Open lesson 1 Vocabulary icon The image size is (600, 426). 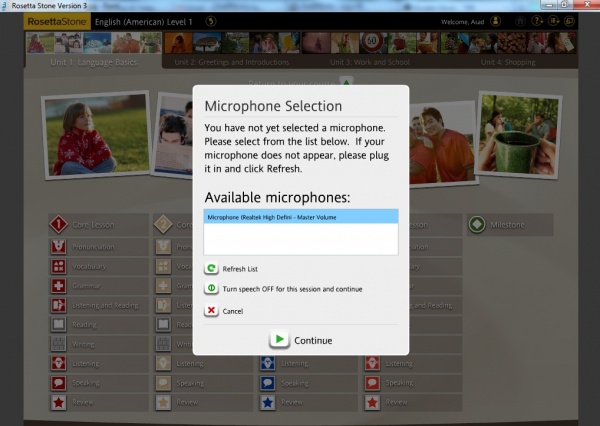59,266
